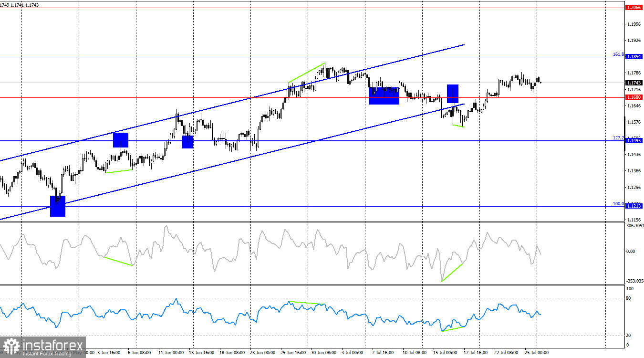Click the -353.035 indicator scale value
The height and width of the screenshot is (358, 644).
(x=634, y=281)
